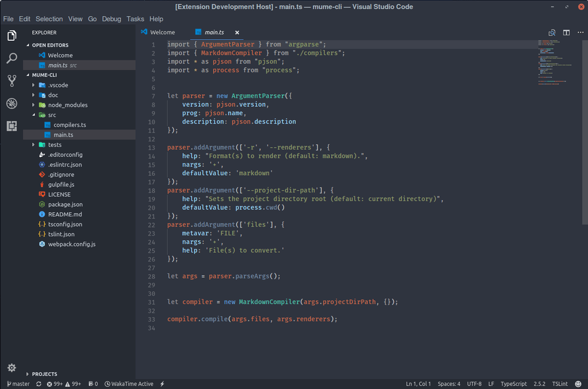Open the Search view in the activity bar
This screenshot has height=389, width=588.
[11, 57]
